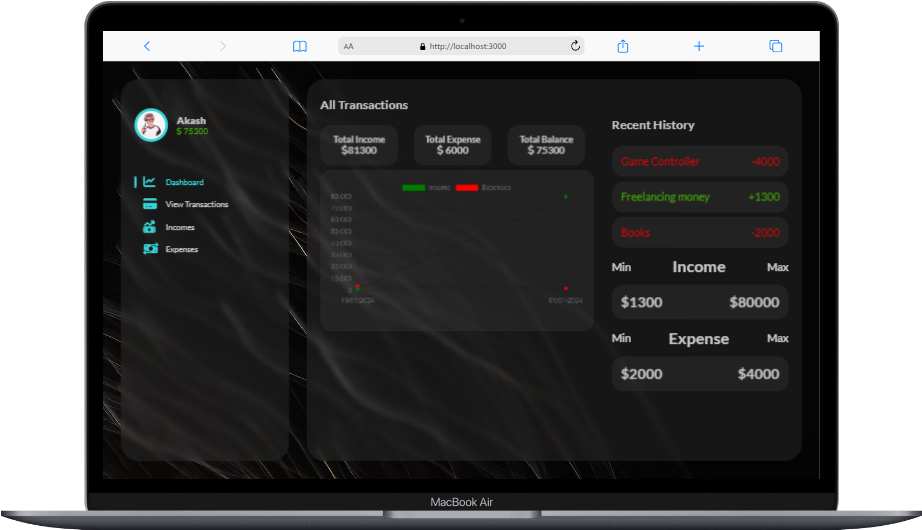Click the browser share icon
The width and height of the screenshot is (922, 530).
(x=623, y=46)
